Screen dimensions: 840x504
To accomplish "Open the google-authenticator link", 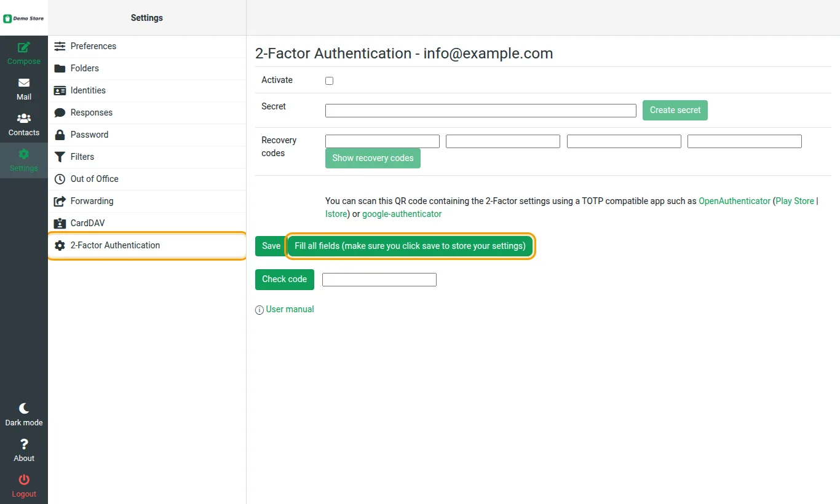I will [402, 214].
